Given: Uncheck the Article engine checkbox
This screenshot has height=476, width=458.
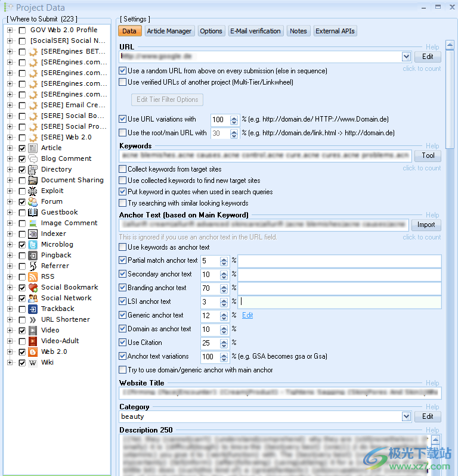Looking at the screenshot, I should click(22, 148).
